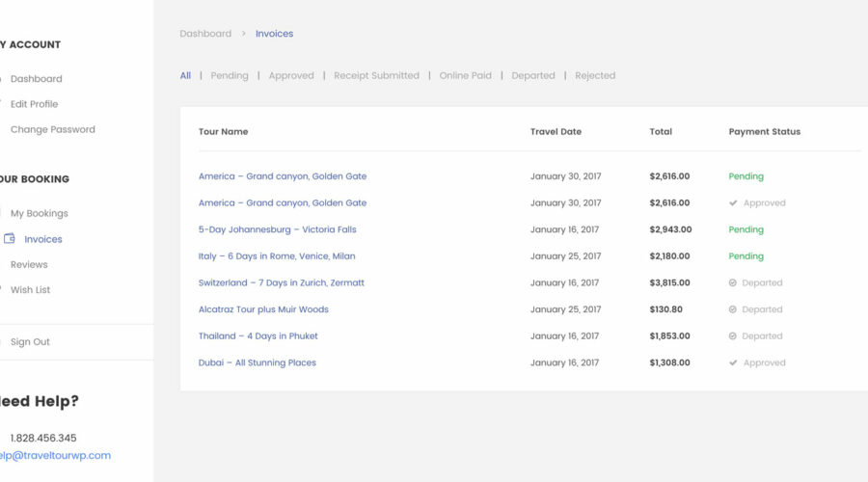Open My Bookings from the sidebar
This screenshot has height=482, width=868.
pyautogui.click(x=39, y=214)
